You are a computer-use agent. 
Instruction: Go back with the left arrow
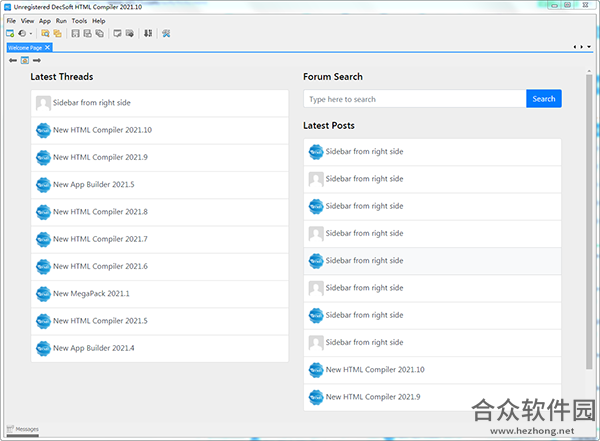click(13, 60)
